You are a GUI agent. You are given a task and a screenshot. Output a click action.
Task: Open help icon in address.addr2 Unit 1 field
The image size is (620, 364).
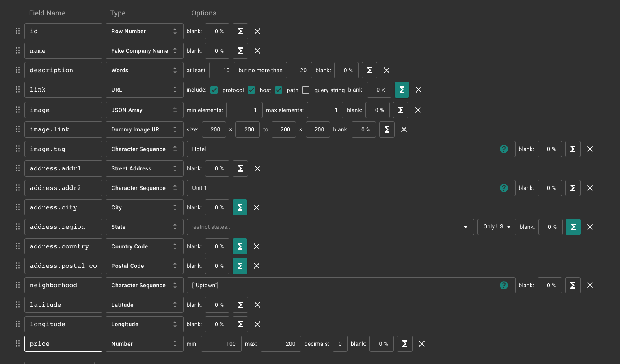[x=504, y=188]
